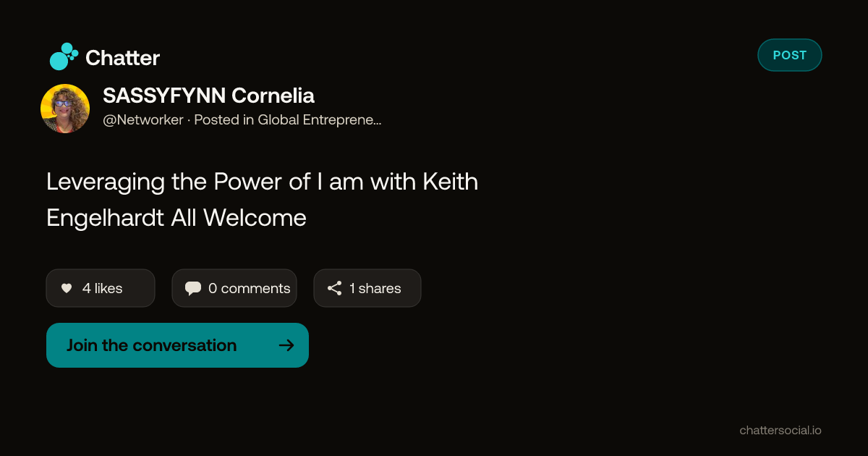Viewport: 868px width, 456px height.
Task: Open SASSYFYNN Cornelia's profile avatar
Action: pos(65,109)
